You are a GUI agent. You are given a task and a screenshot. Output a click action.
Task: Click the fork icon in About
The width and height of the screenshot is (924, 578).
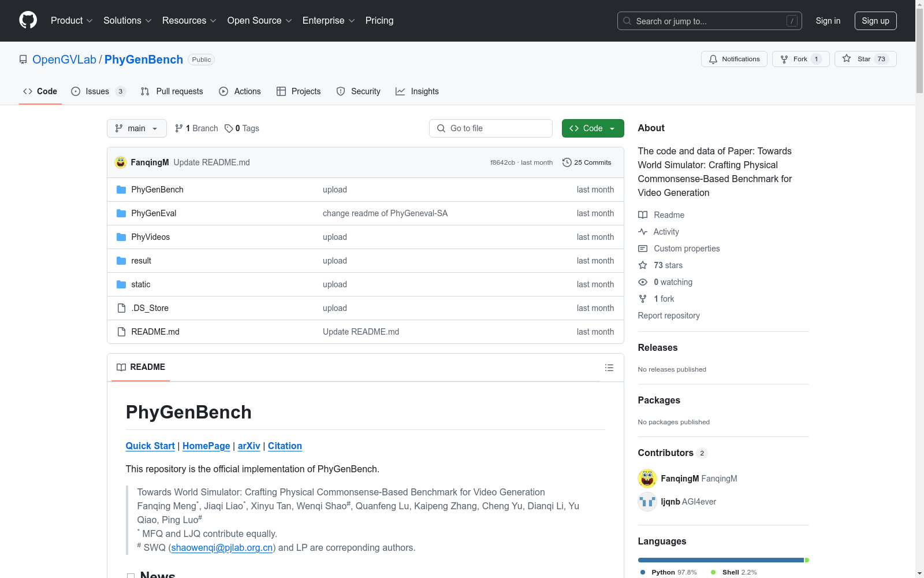pyautogui.click(x=643, y=299)
